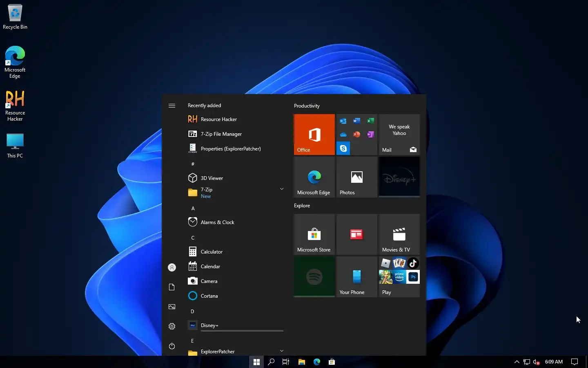Open Prime Video icon in Play tile
This screenshot has width=588, height=368.
[399, 277]
